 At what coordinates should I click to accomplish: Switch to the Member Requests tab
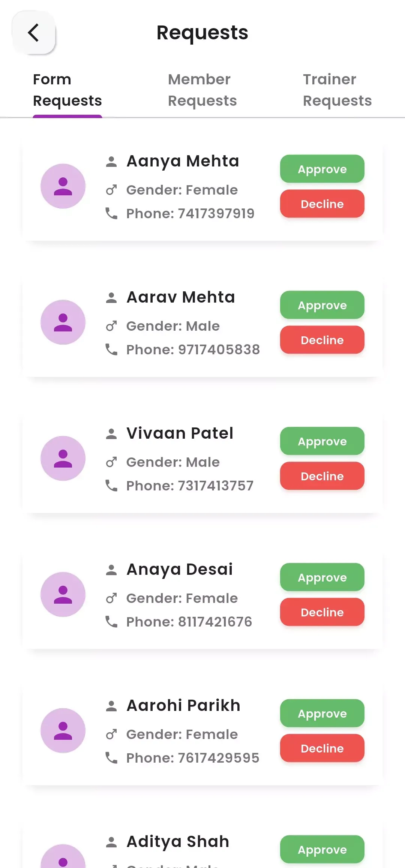tap(202, 90)
